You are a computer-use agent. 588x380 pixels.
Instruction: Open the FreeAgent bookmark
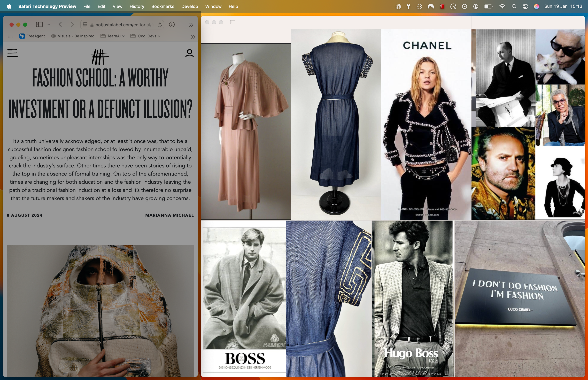coord(32,36)
